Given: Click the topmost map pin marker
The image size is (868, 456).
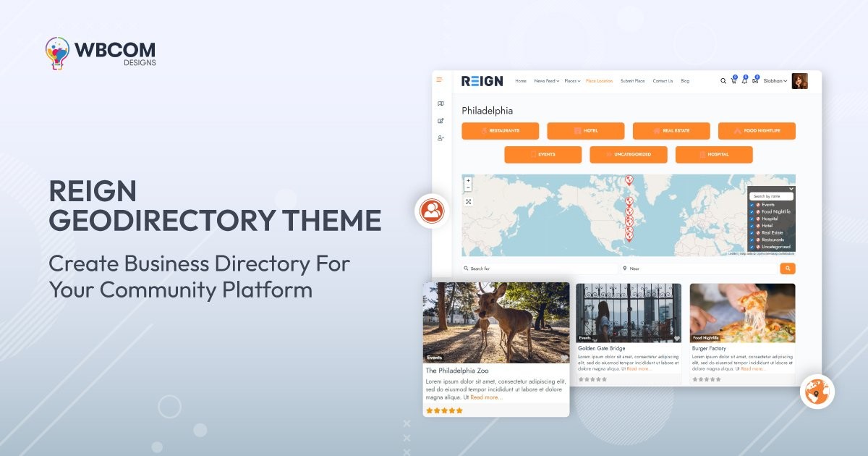Looking at the screenshot, I should point(629,180).
